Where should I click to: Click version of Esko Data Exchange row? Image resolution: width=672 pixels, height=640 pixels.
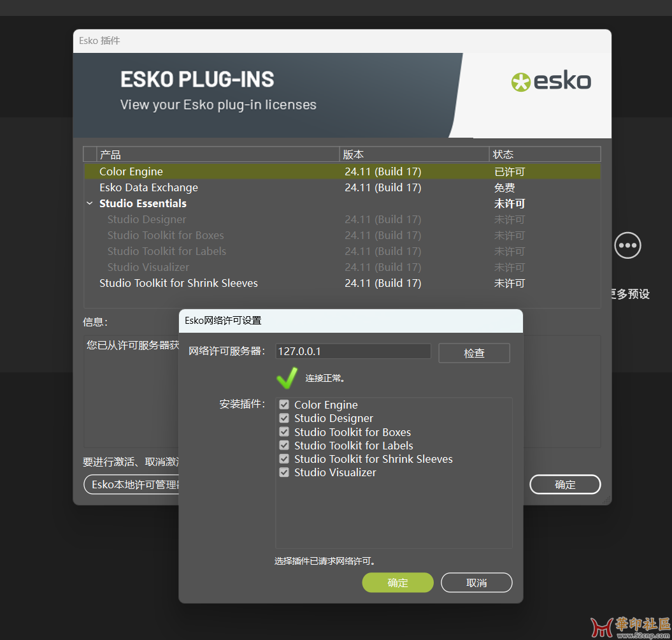[x=383, y=187]
